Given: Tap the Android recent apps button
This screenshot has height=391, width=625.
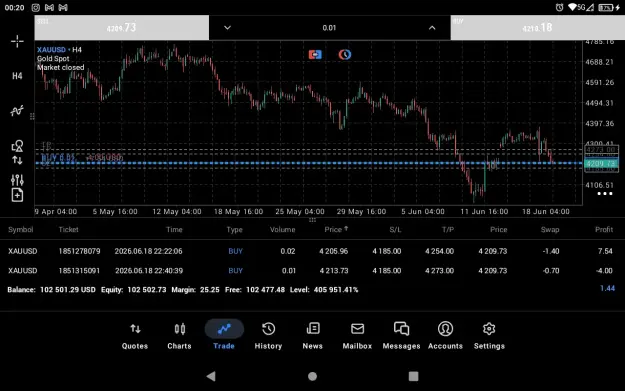Looking at the screenshot, I should tap(414, 376).
